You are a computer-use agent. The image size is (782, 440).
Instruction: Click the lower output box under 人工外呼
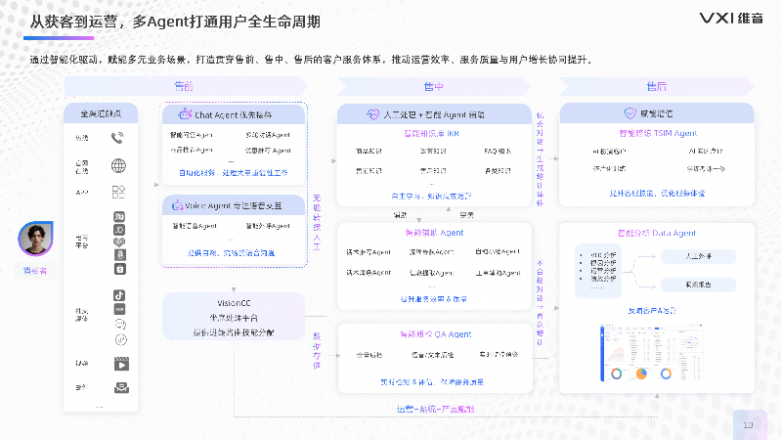pos(698,285)
